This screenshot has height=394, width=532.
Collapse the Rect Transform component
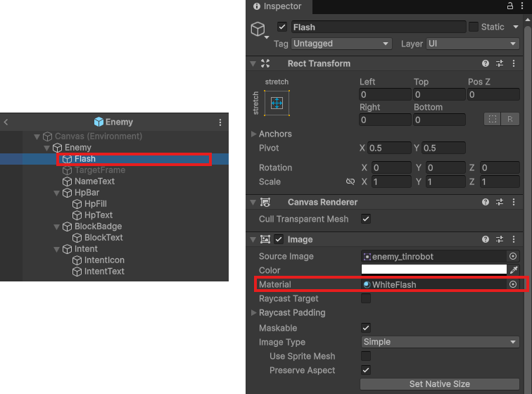253,63
